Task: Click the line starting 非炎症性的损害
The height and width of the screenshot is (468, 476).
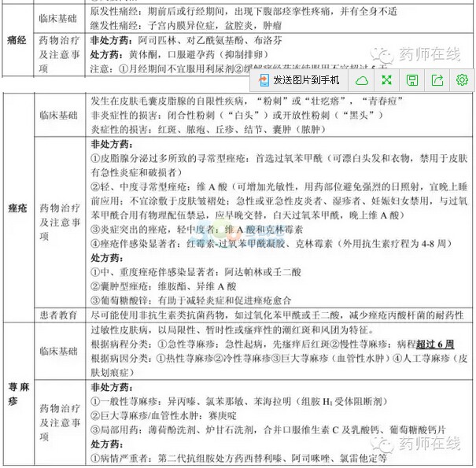Action: pos(237,115)
